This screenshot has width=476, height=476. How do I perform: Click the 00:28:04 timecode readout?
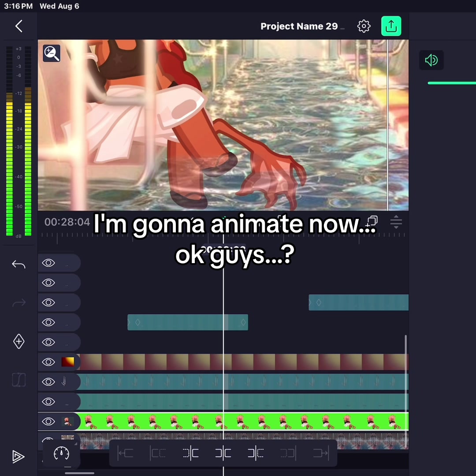pos(67,222)
